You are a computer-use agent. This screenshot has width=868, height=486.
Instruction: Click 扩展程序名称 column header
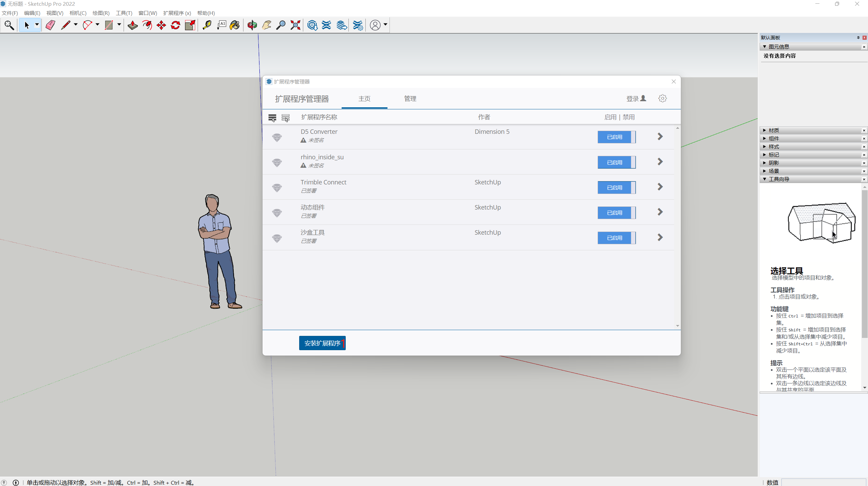coord(319,117)
